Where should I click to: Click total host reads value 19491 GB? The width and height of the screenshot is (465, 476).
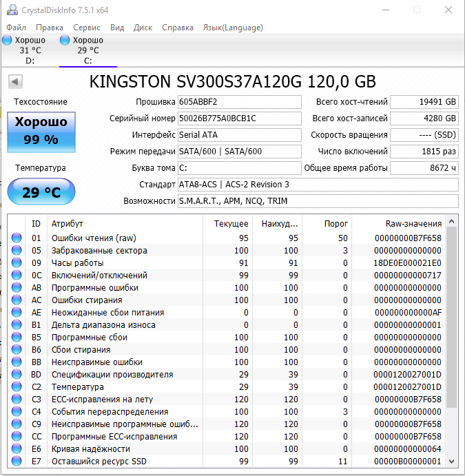click(424, 102)
